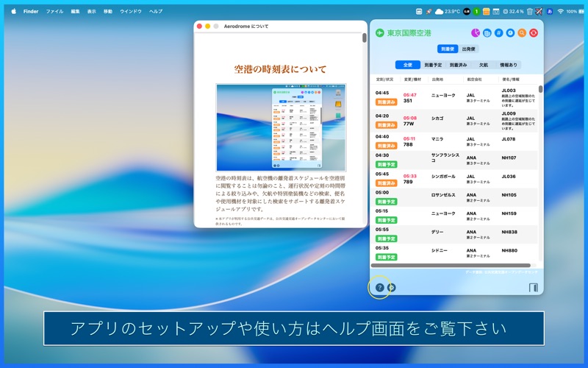The width and height of the screenshot is (588, 368).
Task: Click the 東京国際空港 airport title
Action: click(409, 33)
